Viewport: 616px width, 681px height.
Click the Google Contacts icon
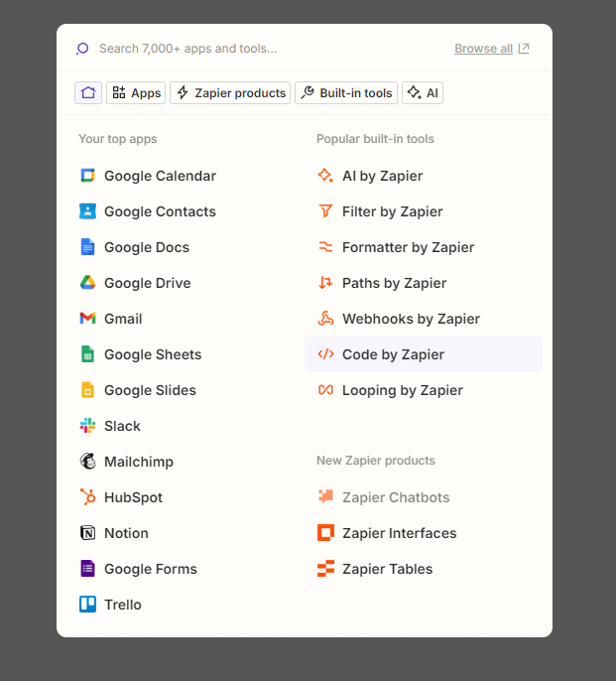[x=87, y=211]
